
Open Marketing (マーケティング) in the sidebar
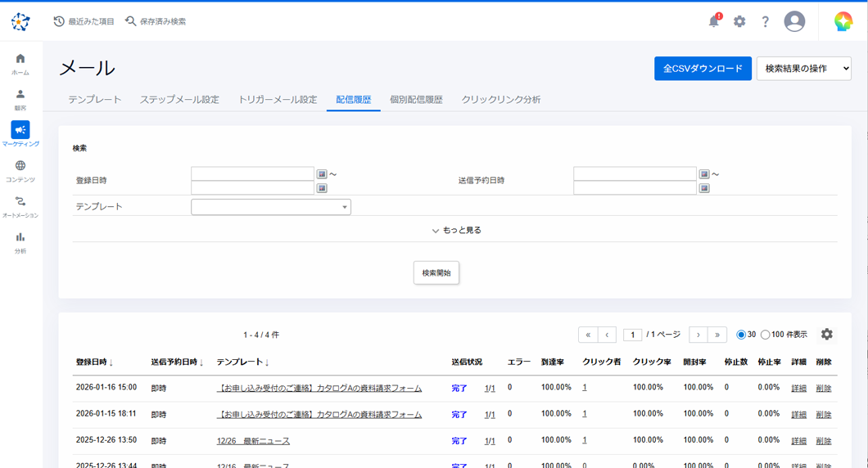pos(20,134)
